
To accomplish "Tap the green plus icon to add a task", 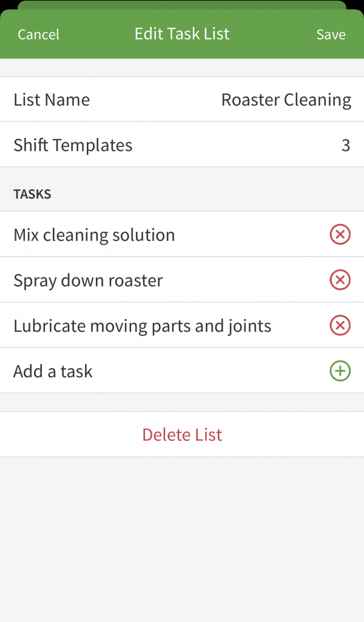I will click(340, 371).
